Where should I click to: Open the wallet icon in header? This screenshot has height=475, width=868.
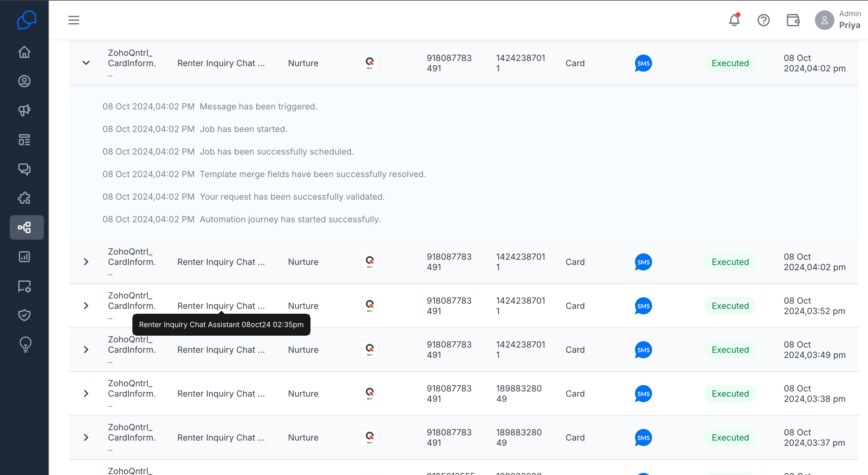click(x=793, y=20)
